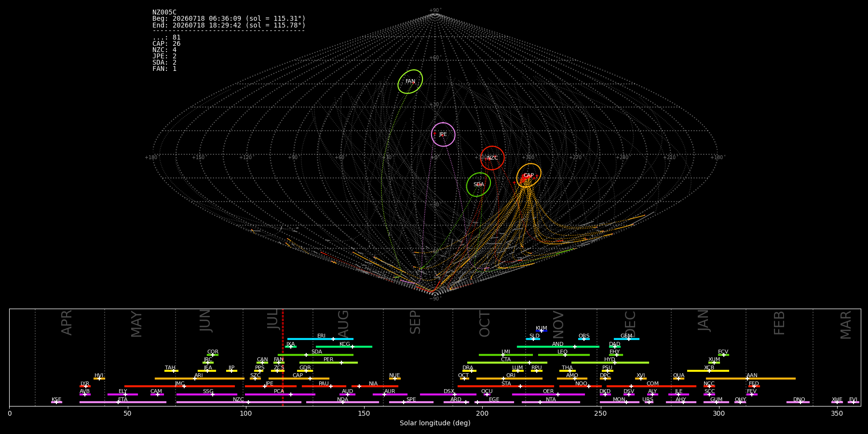Click the +90° label at map top
This screenshot has width=868, height=434.
pos(435,11)
